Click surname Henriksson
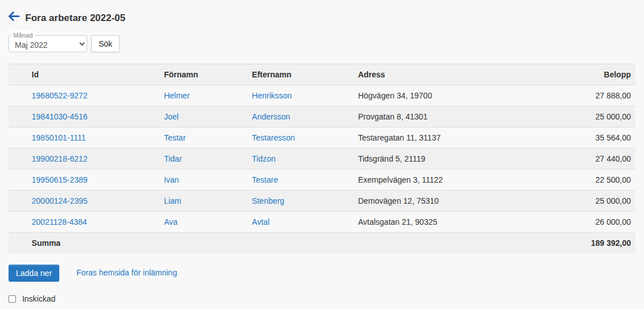This screenshot has width=644, height=309. 272,96
